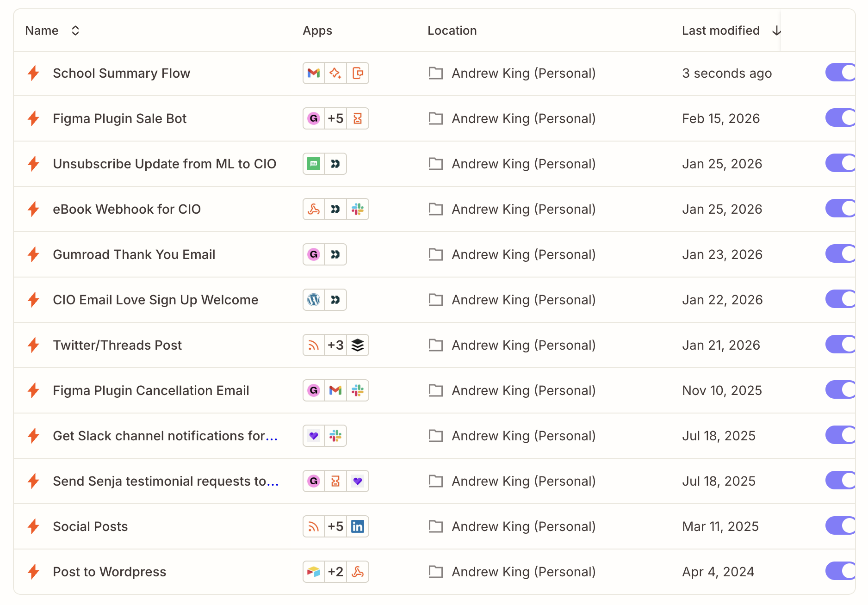Open the Figma Plugin Cancellation Email zap
Image resolution: width=868 pixels, height=605 pixels.
pyautogui.click(x=151, y=390)
